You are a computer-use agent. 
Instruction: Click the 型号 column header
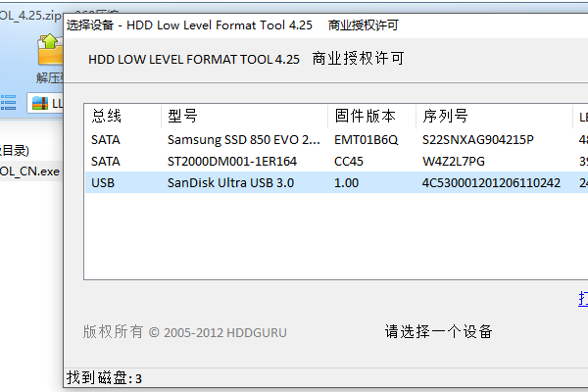tap(244, 116)
